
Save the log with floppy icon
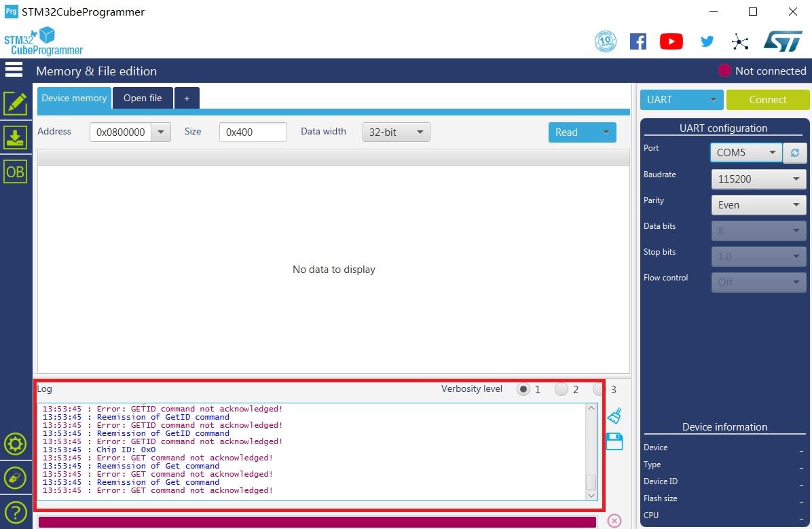click(x=614, y=441)
